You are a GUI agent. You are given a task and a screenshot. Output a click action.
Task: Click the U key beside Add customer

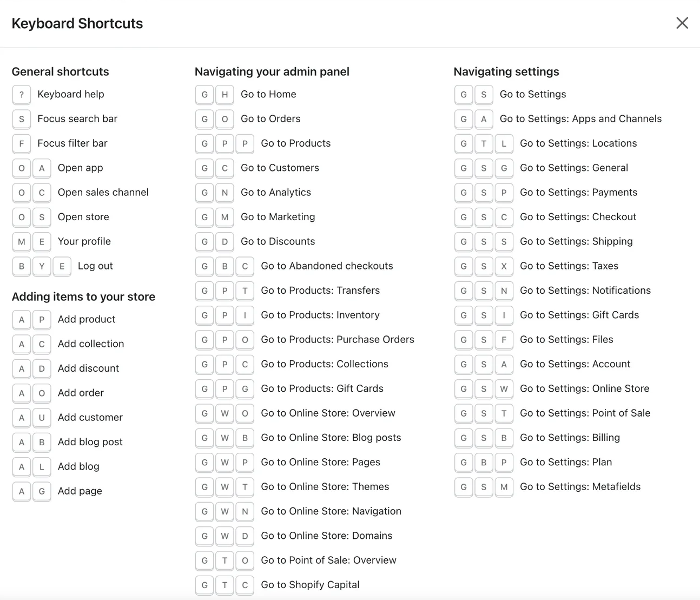click(42, 418)
